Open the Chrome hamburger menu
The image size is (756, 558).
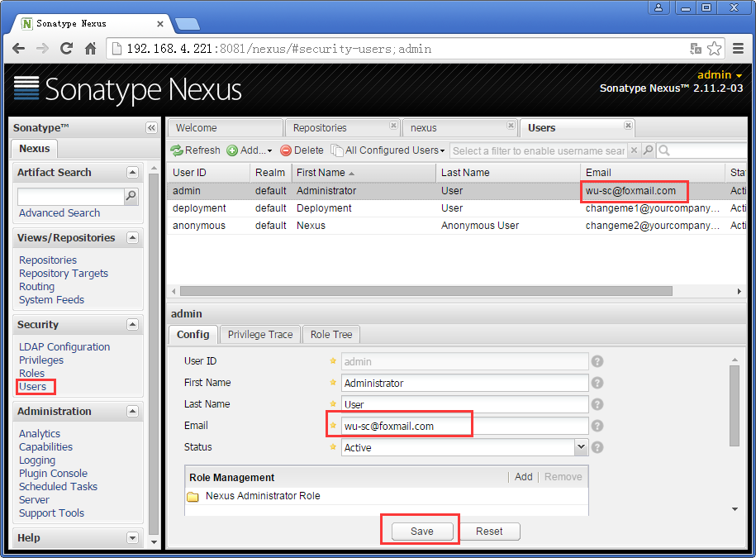[738, 48]
